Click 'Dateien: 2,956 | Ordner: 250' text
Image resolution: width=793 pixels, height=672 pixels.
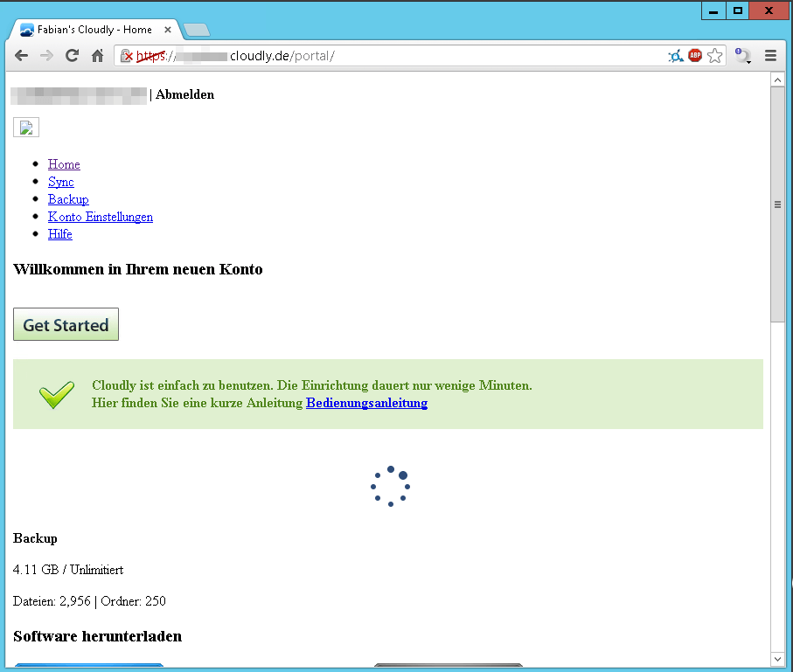click(x=89, y=601)
